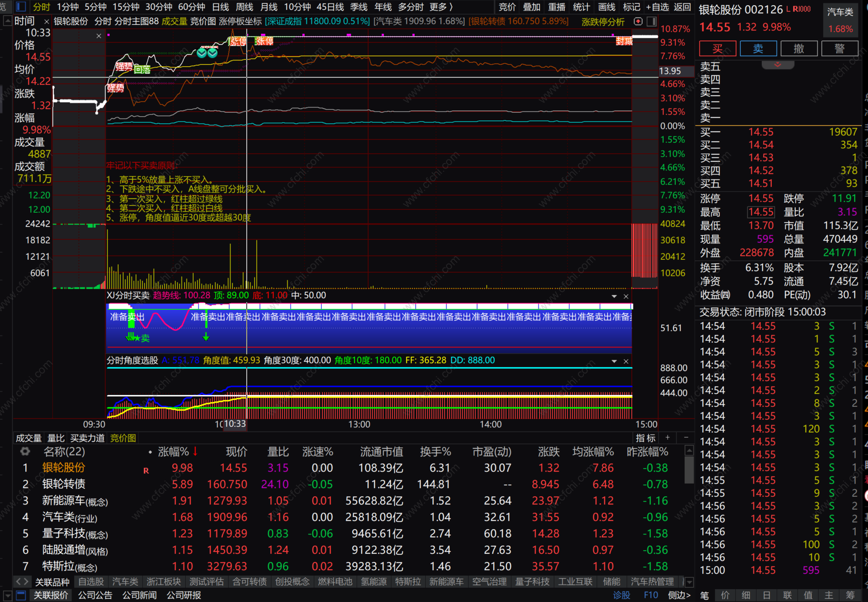Click the 诊股 diagnosis link

pyautogui.click(x=621, y=595)
